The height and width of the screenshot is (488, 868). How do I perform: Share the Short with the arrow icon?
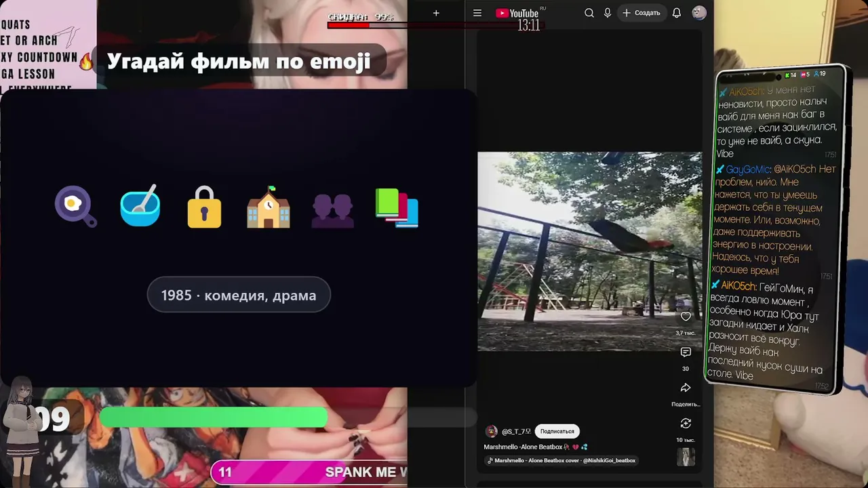[x=686, y=388]
